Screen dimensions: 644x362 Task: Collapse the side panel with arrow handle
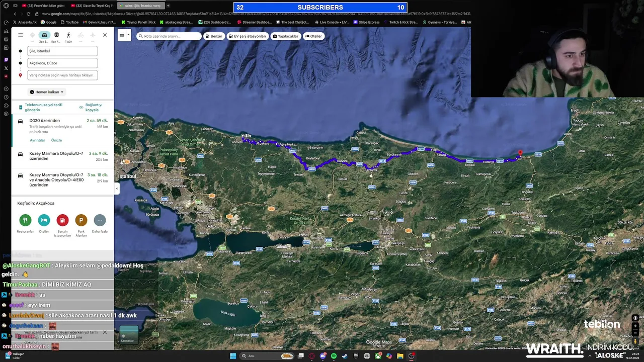click(117, 189)
